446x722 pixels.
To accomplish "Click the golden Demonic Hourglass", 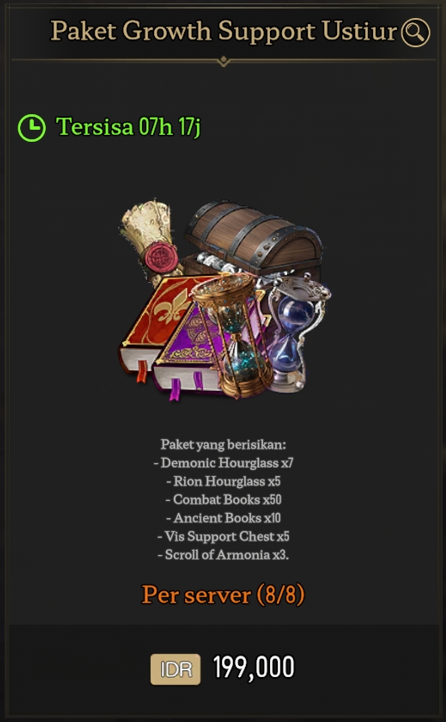I will point(233,335).
